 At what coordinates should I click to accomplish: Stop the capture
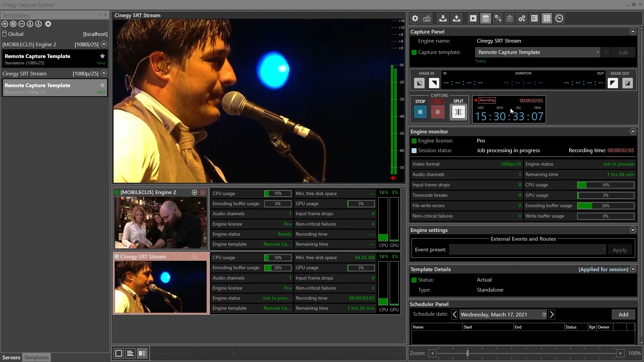[x=420, y=112]
